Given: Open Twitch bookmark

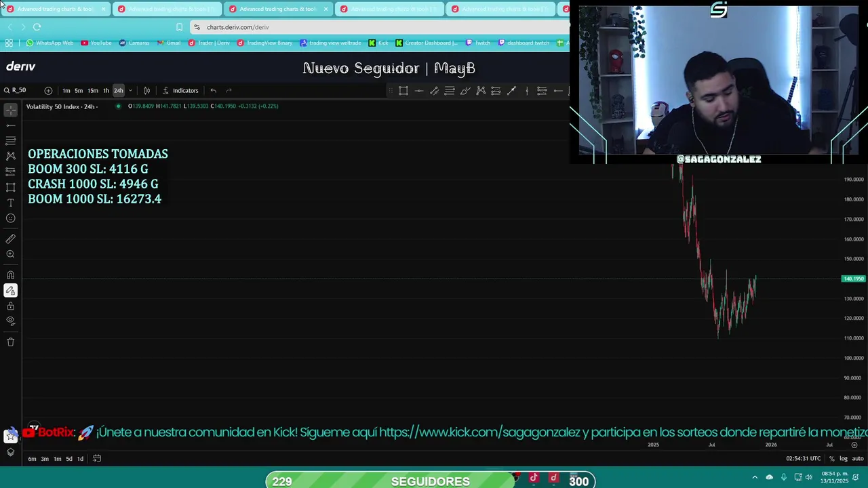Looking at the screenshot, I should coord(478,43).
